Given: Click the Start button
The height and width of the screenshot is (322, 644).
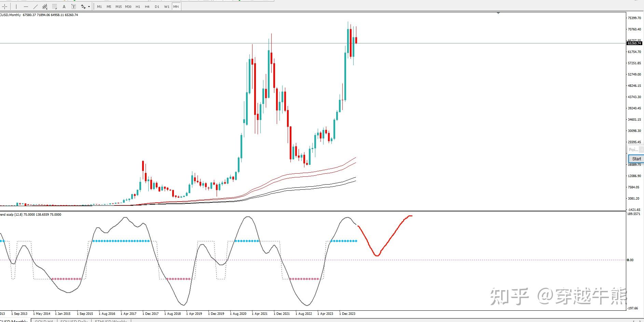Looking at the screenshot, I should coord(636,159).
